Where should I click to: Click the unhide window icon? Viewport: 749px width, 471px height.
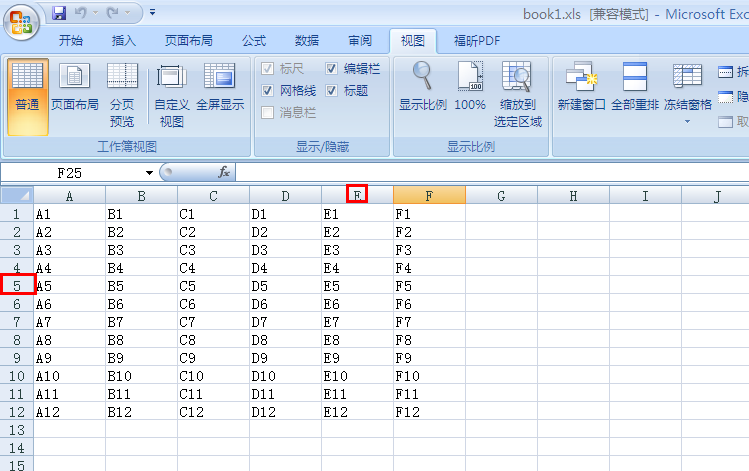tap(725, 122)
